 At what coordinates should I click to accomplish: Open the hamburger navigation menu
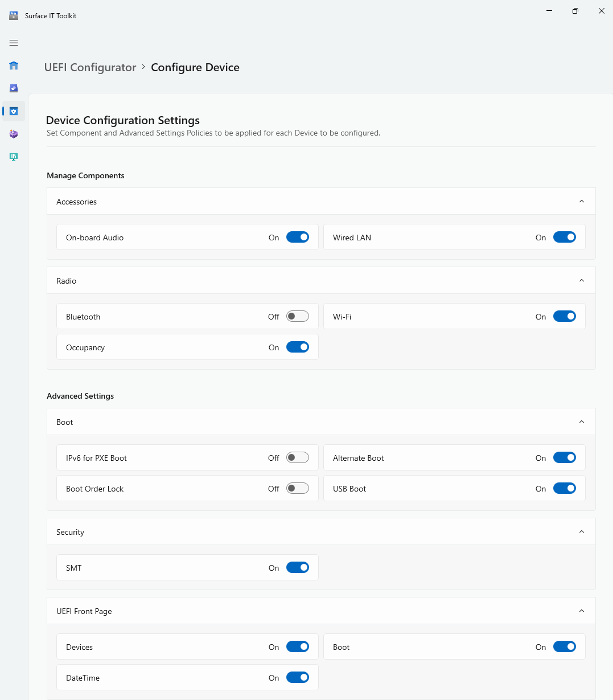click(x=13, y=43)
